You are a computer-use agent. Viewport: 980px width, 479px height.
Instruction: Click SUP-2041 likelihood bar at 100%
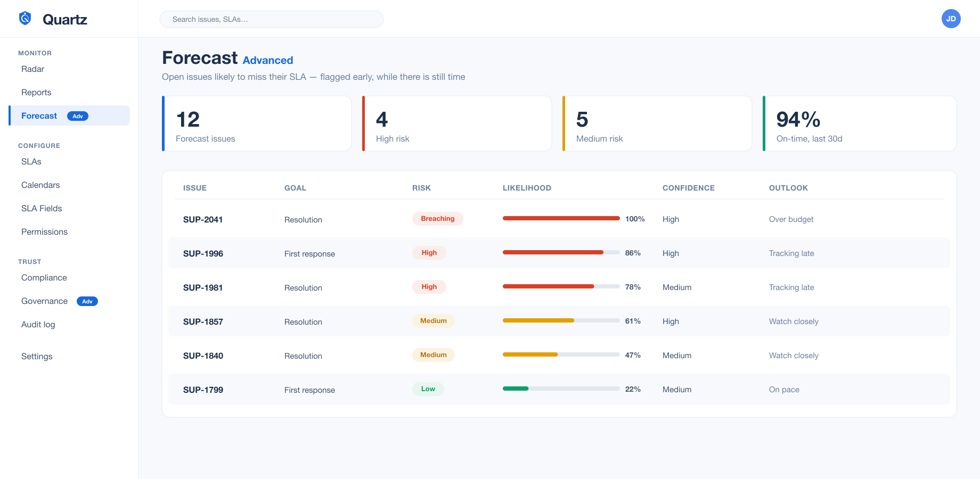point(561,218)
